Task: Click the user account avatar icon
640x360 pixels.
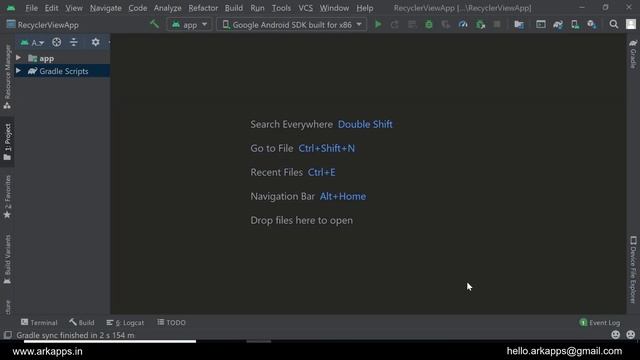Action: (x=631, y=24)
